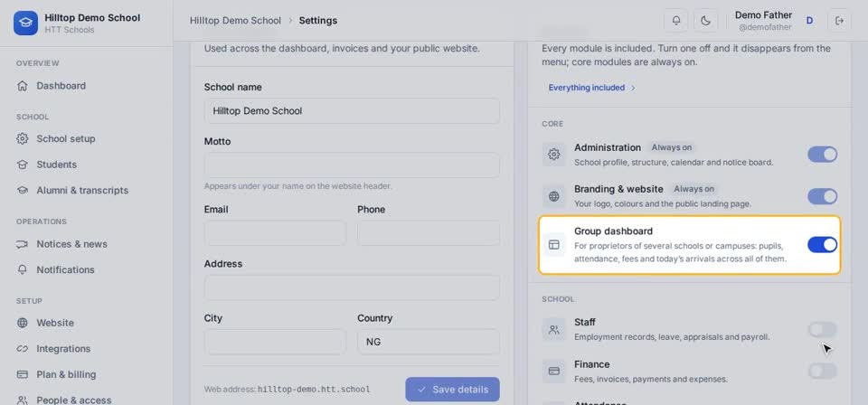The image size is (868, 405).
Task: Click the Integrations link icon
Action: coord(22,349)
